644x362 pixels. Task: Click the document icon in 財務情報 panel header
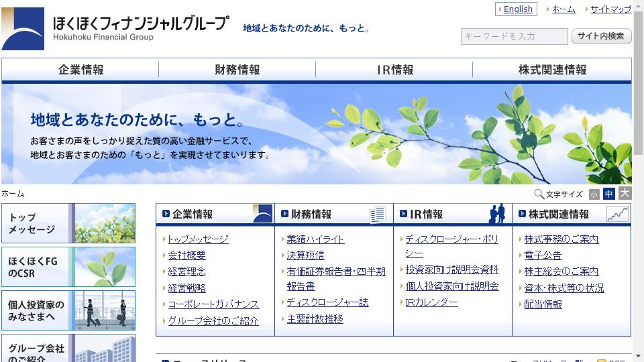coord(377,215)
